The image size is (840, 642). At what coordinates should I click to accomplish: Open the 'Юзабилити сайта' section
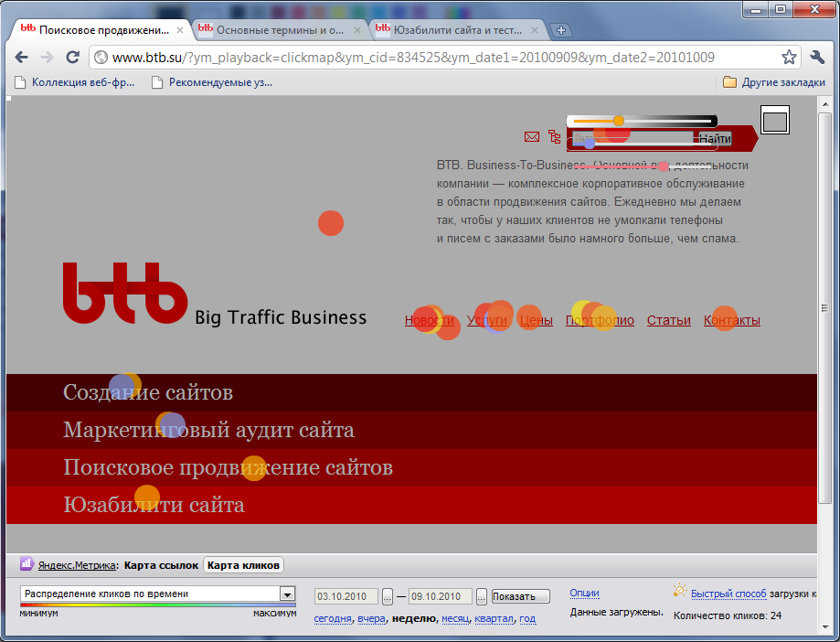[x=154, y=506]
